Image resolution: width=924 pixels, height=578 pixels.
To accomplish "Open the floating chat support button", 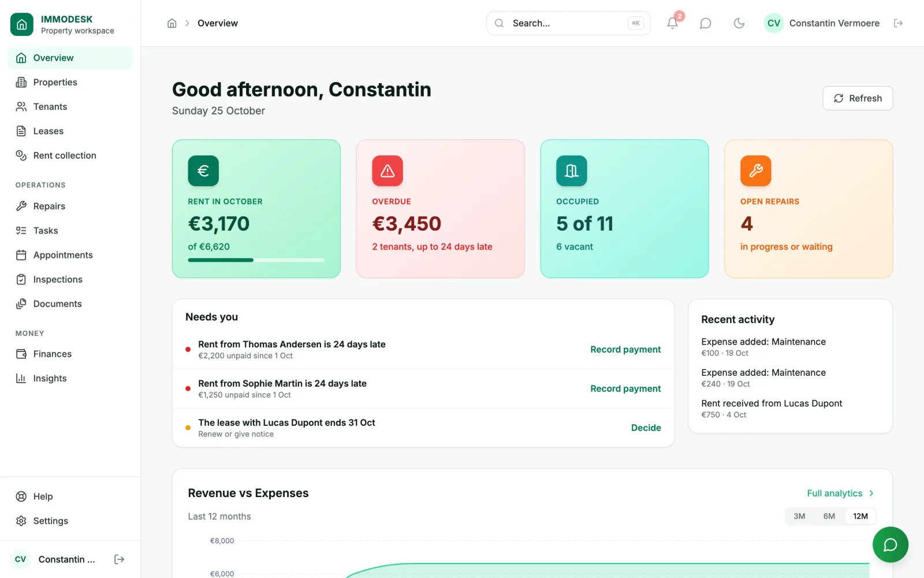I will [891, 544].
